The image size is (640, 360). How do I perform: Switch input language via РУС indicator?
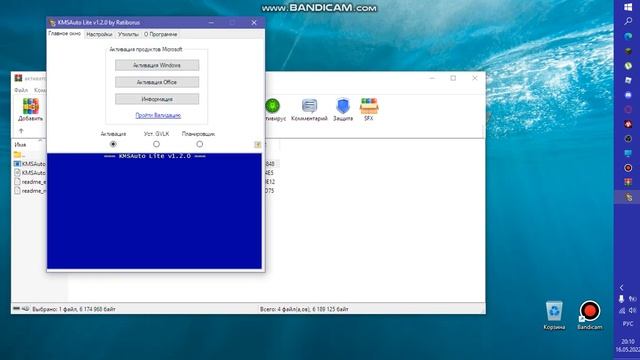coord(628,324)
